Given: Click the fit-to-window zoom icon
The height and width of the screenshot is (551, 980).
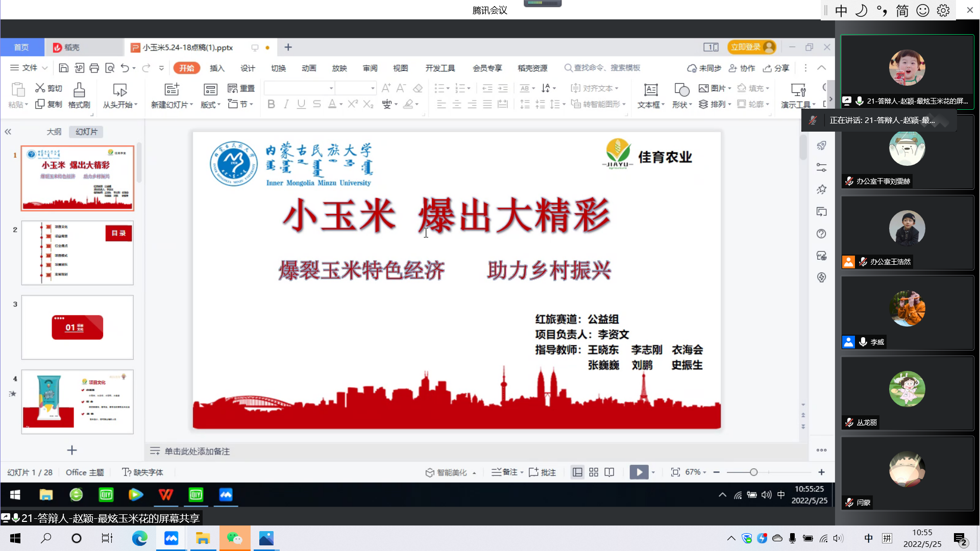Looking at the screenshot, I should tap(675, 472).
